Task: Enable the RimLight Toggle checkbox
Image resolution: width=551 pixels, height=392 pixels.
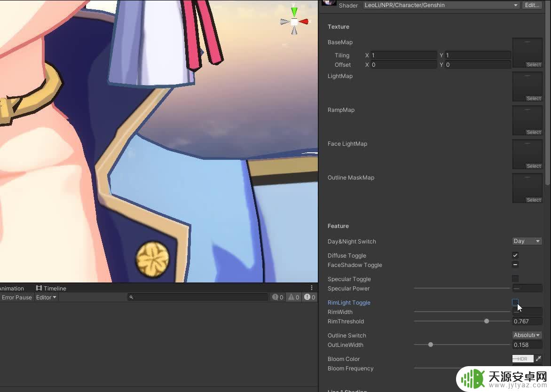Action: 515,302
